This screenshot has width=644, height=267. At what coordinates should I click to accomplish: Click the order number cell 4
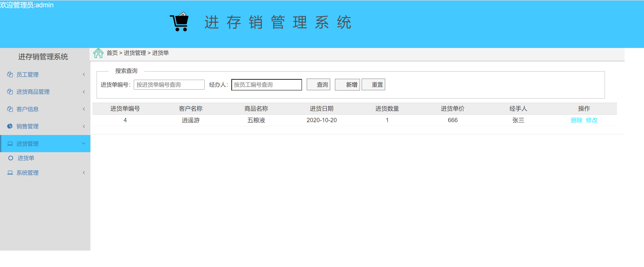point(125,120)
